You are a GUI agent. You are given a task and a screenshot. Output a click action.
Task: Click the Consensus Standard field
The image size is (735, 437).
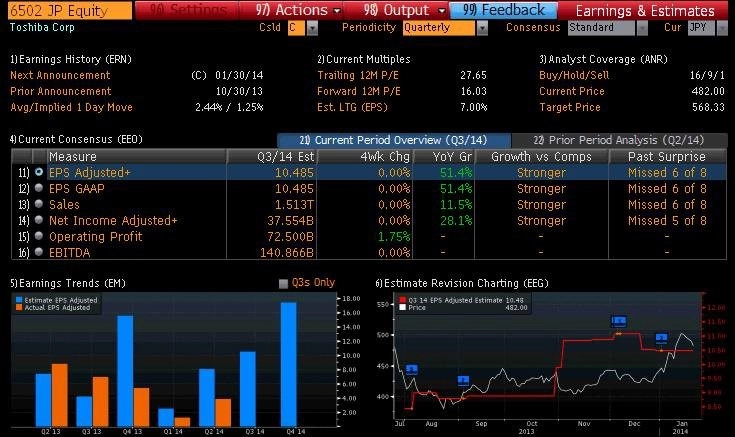click(x=601, y=28)
